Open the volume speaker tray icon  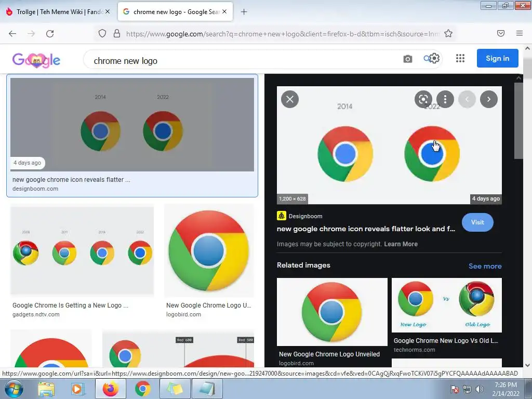pyautogui.click(x=480, y=390)
